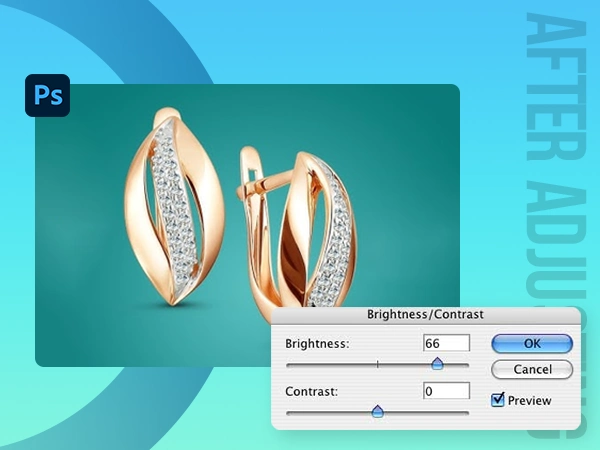Click the Brightness slider handle
Image resolution: width=600 pixels, height=450 pixels.
[x=437, y=363]
